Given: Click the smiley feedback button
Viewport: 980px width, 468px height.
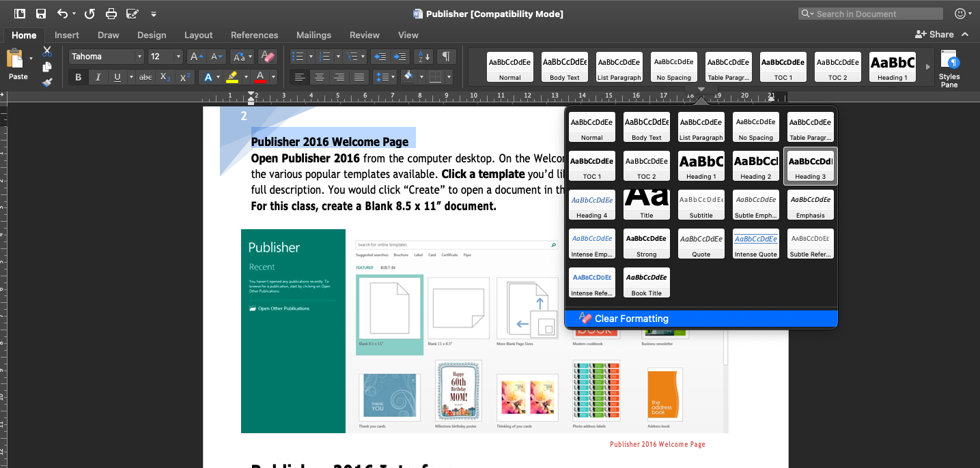Looking at the screenshot, I should click(962, 14).
